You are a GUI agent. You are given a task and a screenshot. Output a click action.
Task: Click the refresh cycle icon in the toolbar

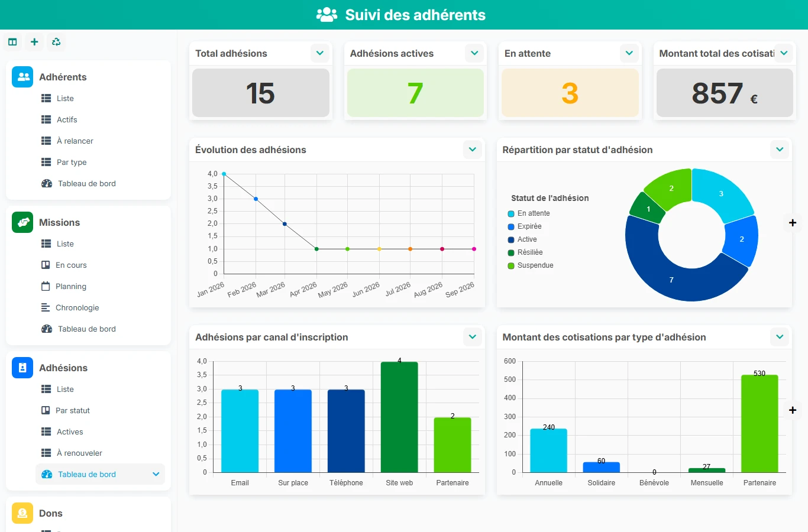click(x=56, y=42)
